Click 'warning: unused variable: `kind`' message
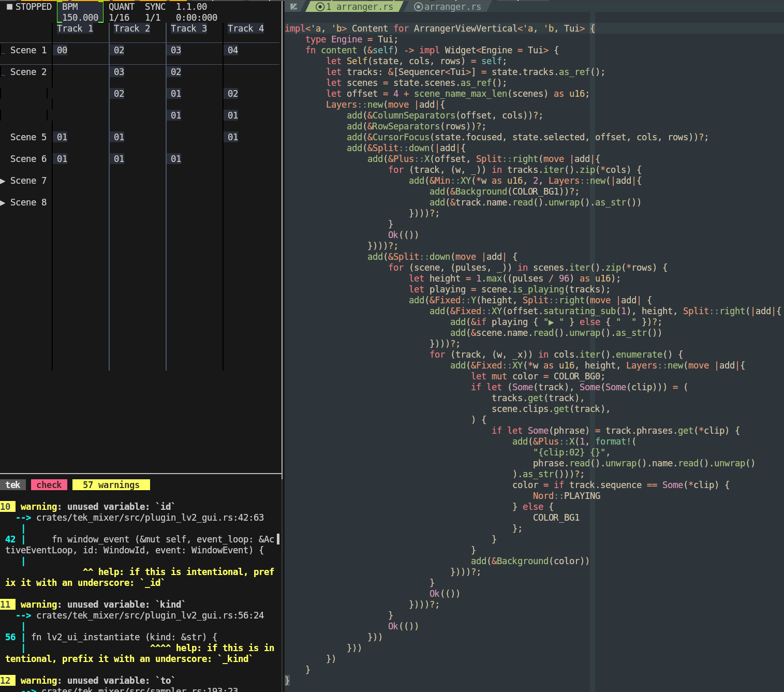Screen dimensions: 784x692 tap(103, 605)
